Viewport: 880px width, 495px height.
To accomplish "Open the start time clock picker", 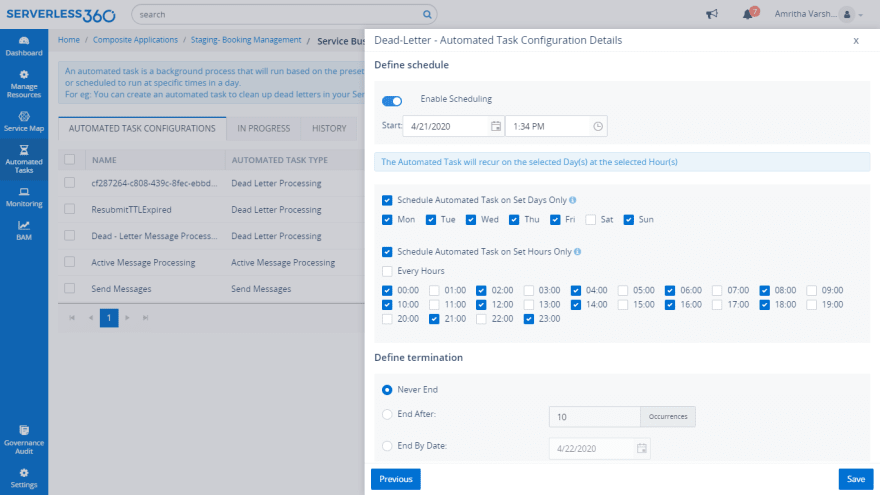I will click(598, 126).
